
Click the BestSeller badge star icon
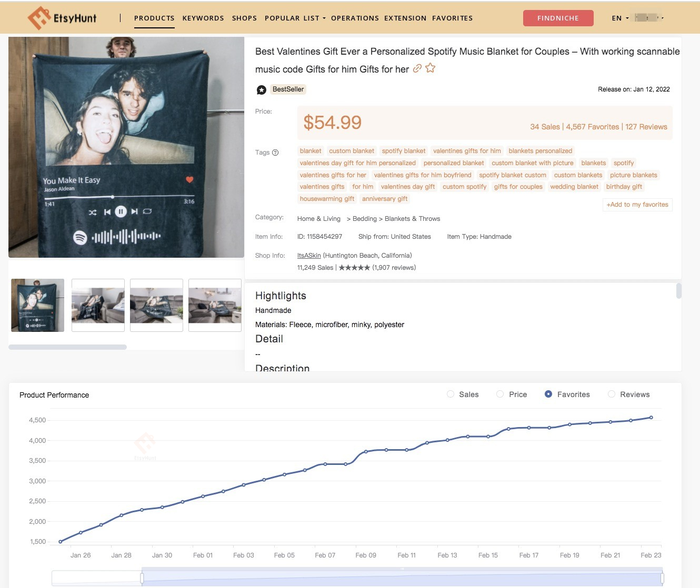tap(261, 89)
